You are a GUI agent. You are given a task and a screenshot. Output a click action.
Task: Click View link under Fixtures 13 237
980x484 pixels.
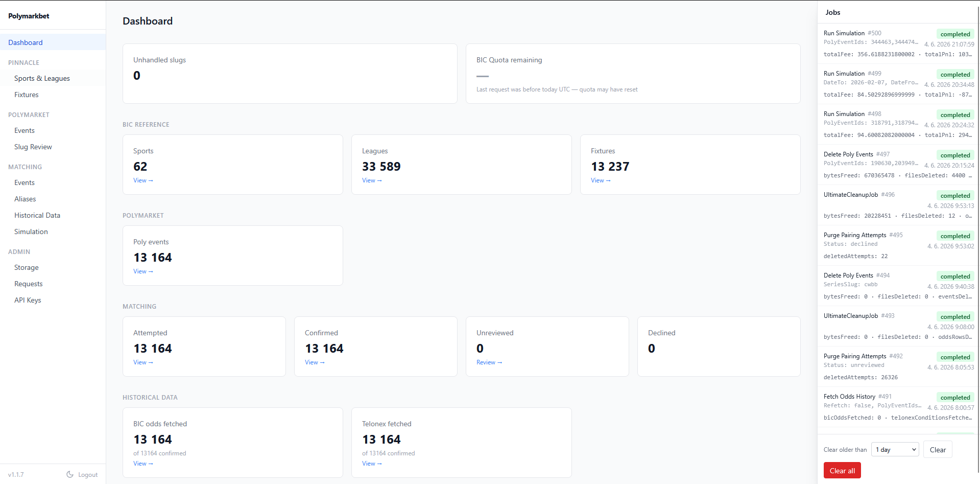[x=601, y=180]
